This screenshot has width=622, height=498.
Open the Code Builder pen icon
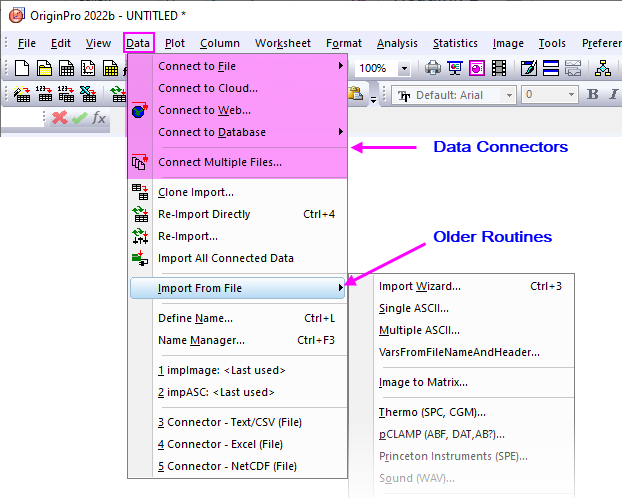529,68
